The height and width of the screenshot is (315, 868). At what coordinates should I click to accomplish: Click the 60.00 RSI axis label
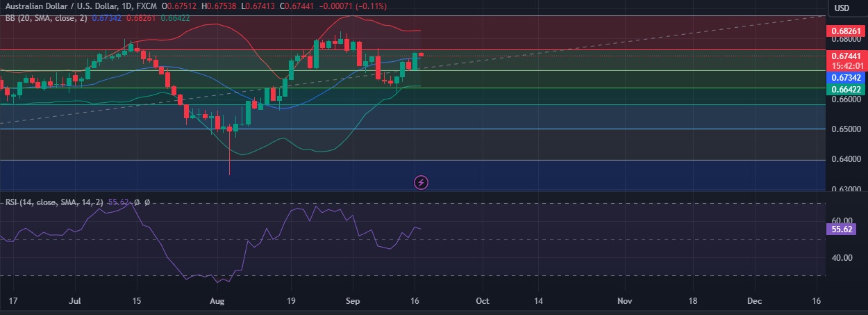coord(844,220)
